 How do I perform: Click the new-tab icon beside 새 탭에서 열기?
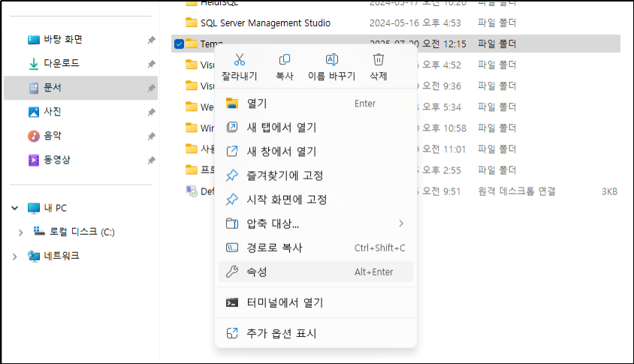click(x=232, y=128)
